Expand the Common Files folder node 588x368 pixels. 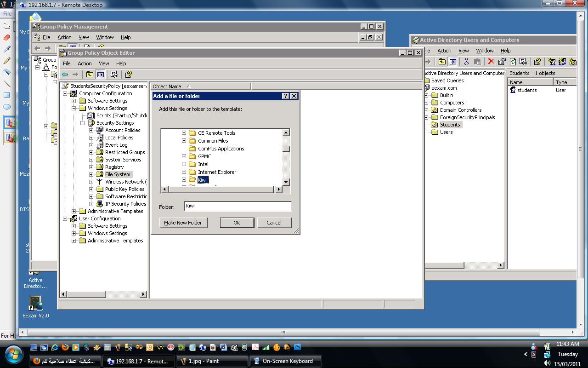(184, 140)
